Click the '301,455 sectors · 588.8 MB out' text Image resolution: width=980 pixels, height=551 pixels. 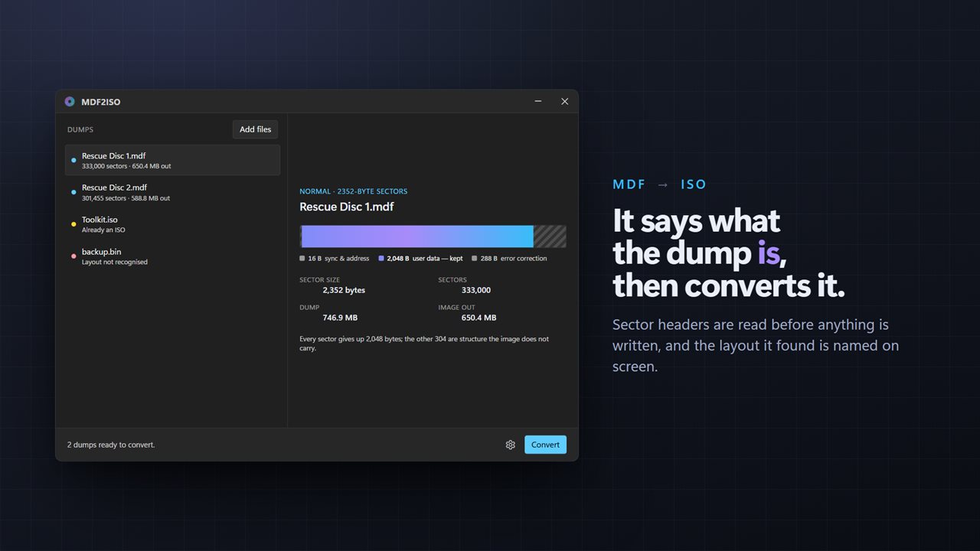coord(126,198)
